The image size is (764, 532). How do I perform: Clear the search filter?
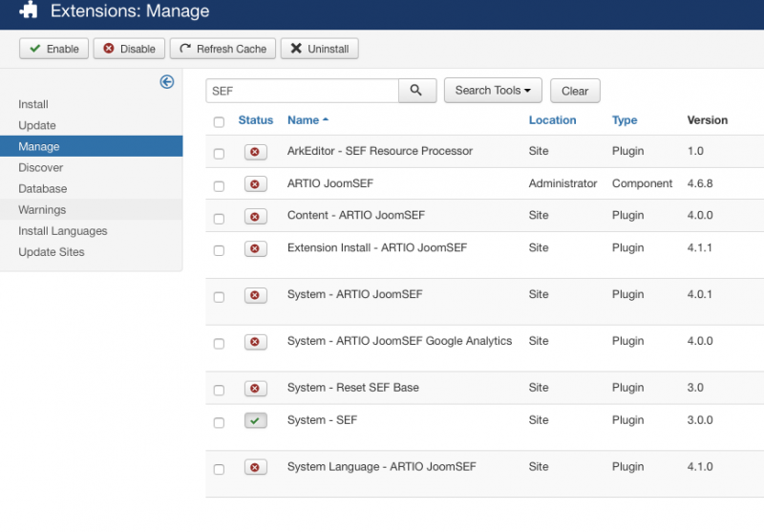(575, 91)
